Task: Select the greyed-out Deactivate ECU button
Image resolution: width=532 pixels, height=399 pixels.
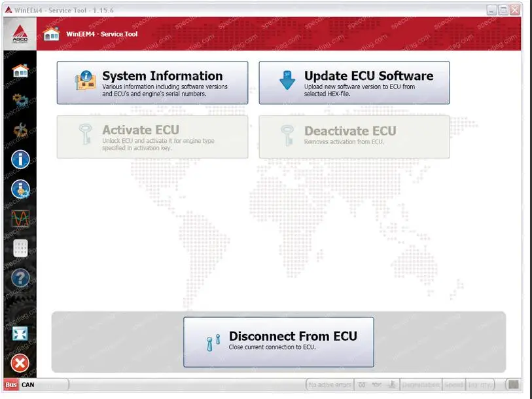Action: [354, 137]
